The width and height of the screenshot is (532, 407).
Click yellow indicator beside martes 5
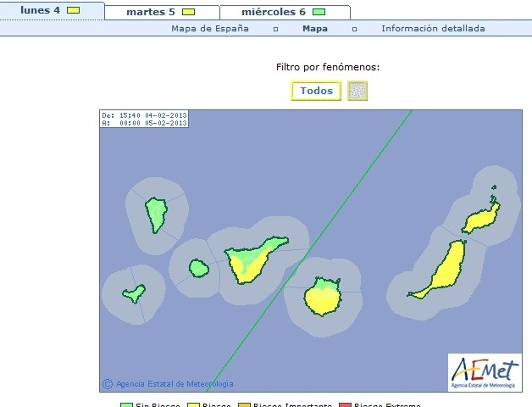click(x=188, y=12)
